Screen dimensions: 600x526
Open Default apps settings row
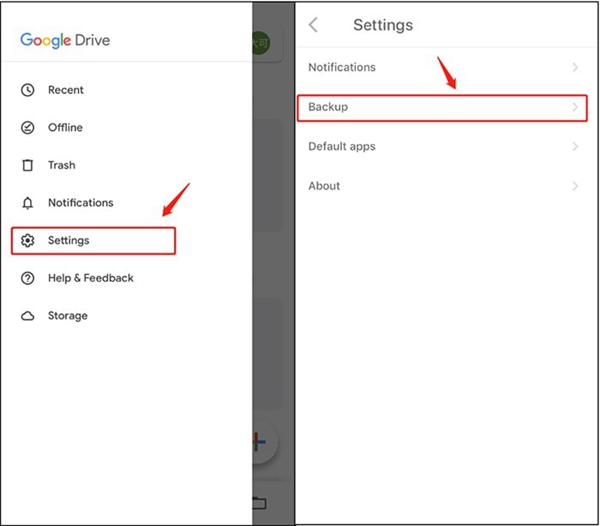[x=442, y=147]
